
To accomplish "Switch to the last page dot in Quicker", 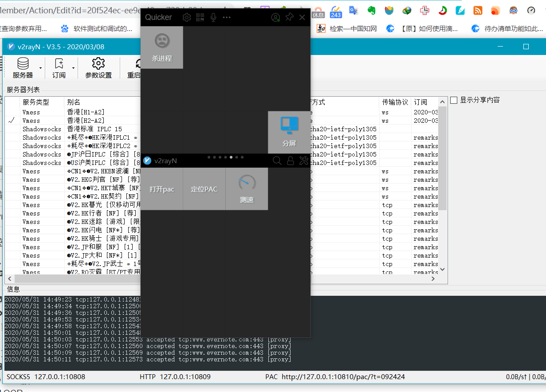I will coord(242,157).
